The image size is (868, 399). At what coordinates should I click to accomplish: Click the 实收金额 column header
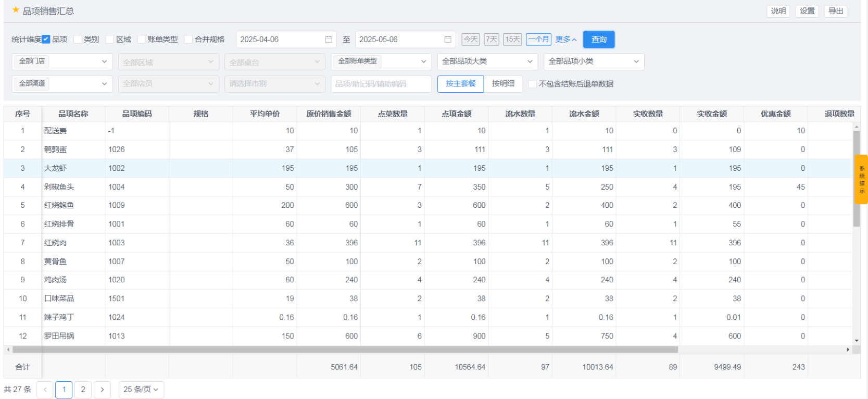tap(712, 114)
